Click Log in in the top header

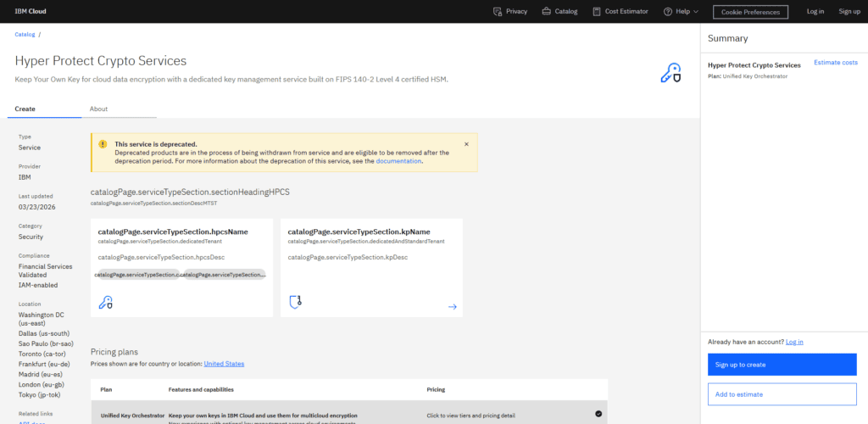pyautogui.click(x=815, y=11)
